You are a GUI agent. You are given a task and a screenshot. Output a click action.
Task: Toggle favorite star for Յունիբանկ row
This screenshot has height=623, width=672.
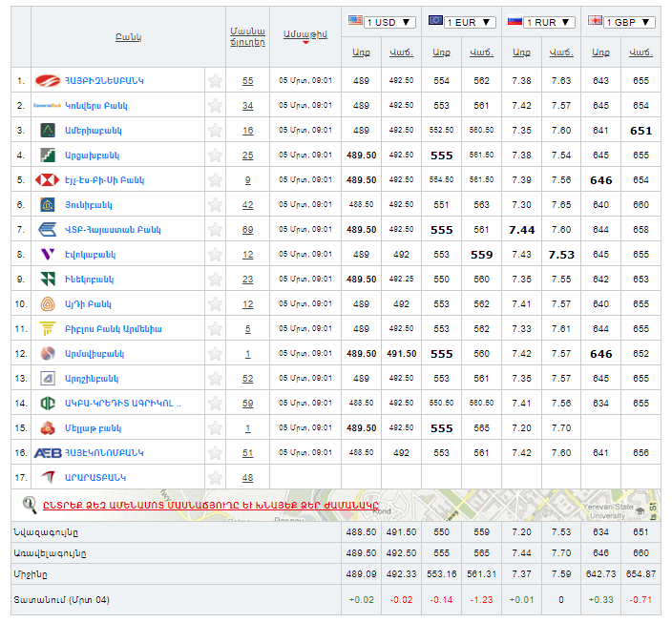216,205
